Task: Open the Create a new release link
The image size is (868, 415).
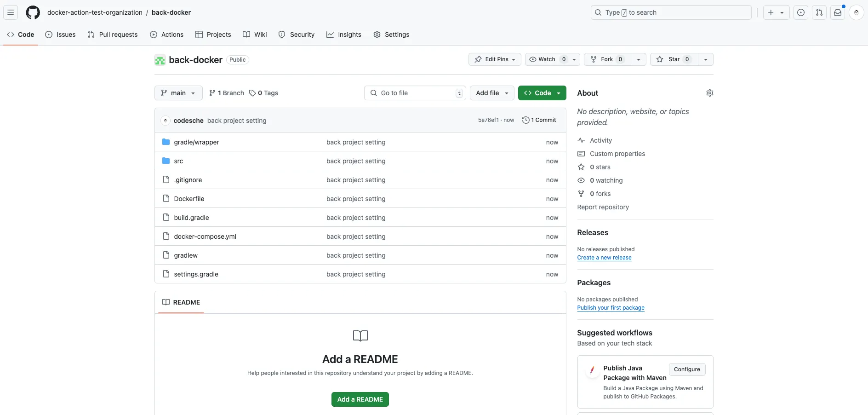Action: 604,258
